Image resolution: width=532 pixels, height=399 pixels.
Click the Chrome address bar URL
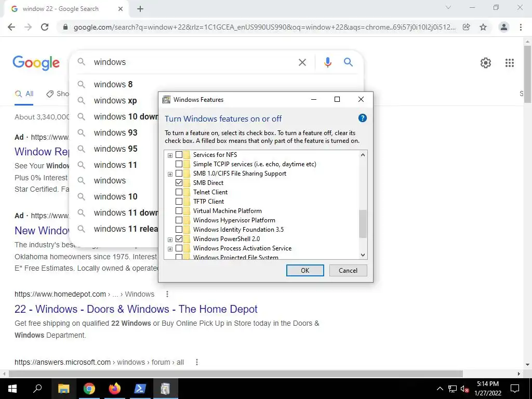coord(264,27)
